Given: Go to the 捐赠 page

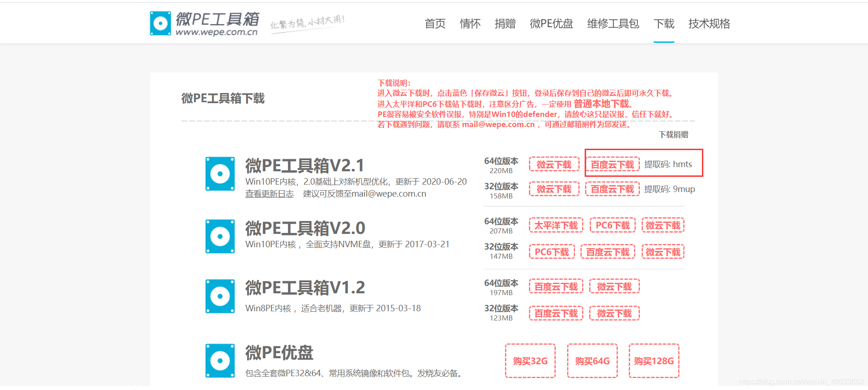Looking at the screenshot, I should tap(505, 23).
